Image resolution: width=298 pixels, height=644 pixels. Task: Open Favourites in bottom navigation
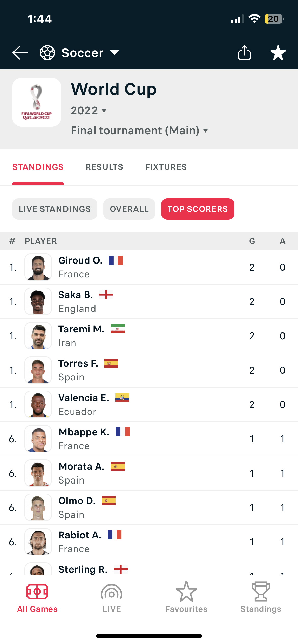tap(186, 598)
